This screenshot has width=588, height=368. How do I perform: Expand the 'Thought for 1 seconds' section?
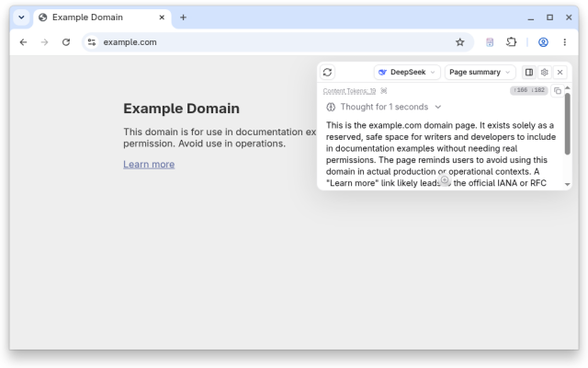[384, 107]
